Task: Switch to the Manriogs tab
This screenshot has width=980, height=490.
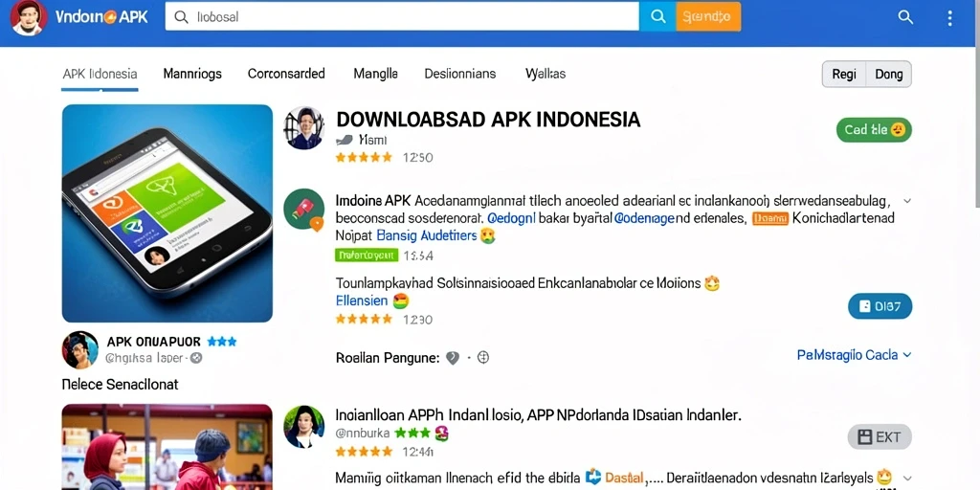Action: [x=192, y=74]
